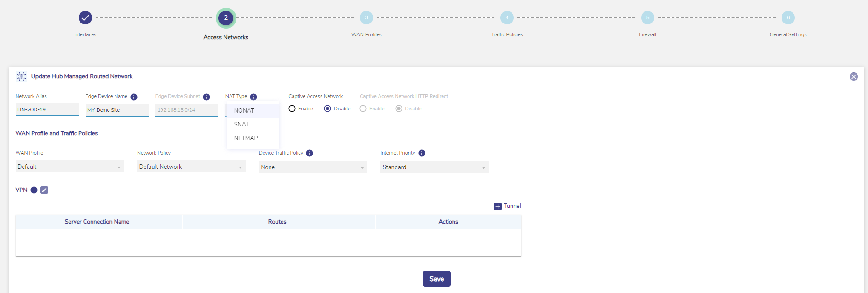The width and height of the screenshot is (868, 293).
Task: Close the Update Hub Managed Routed Network panel
Action: pos(853,77)
